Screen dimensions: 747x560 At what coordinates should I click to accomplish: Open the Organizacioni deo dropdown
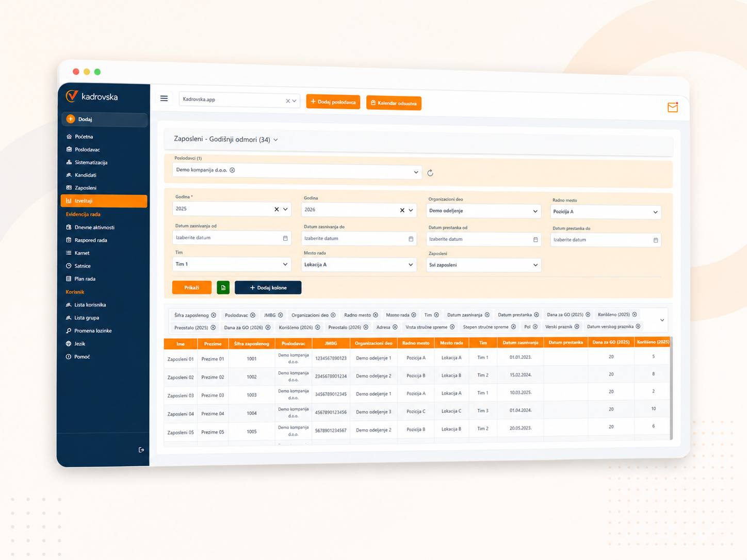(483, 211)
